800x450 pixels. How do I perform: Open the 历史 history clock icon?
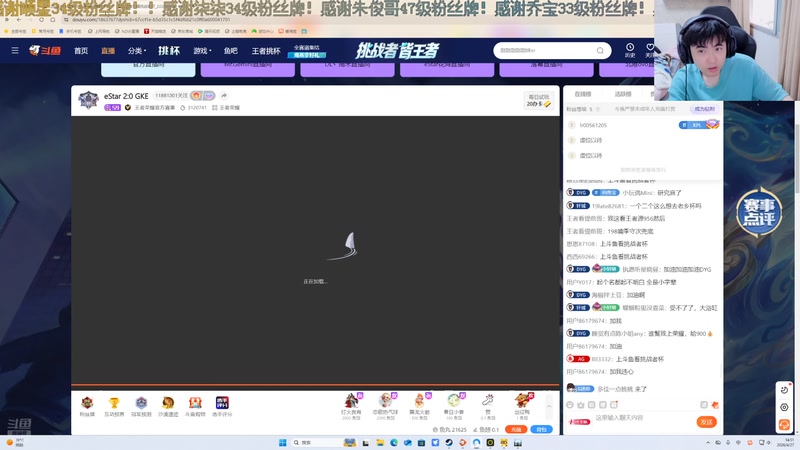(630, 50)
